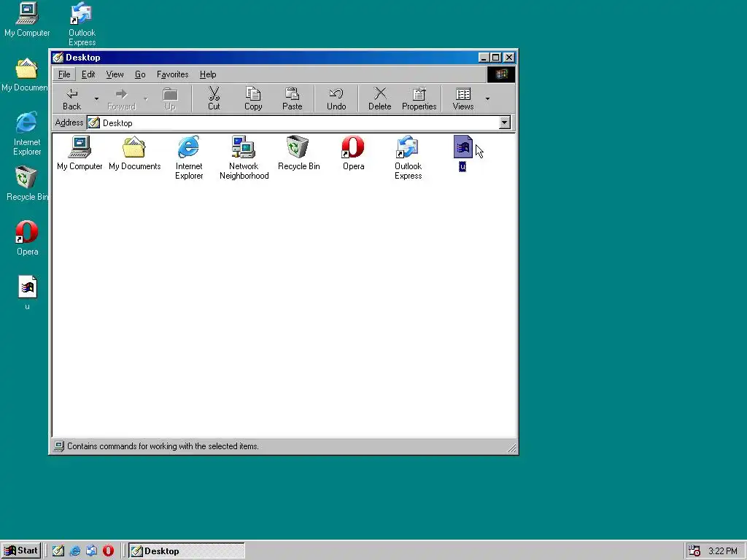Select Recycle Bin icon in Desktop window
Viewport: 747px width, 560px height.
pos(298,153)
